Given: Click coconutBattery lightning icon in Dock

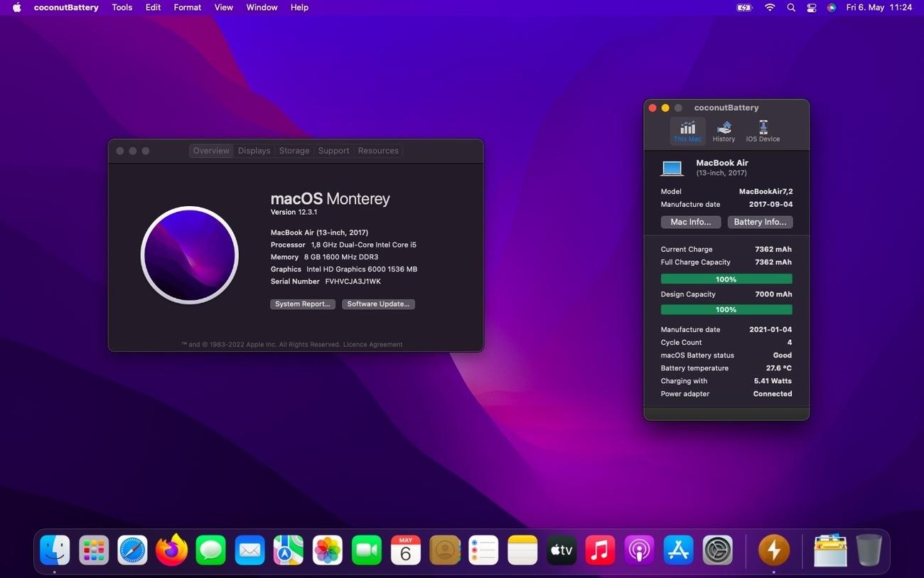Looking at the screenshot, I should pyautogui.click(x=773, y=550).
